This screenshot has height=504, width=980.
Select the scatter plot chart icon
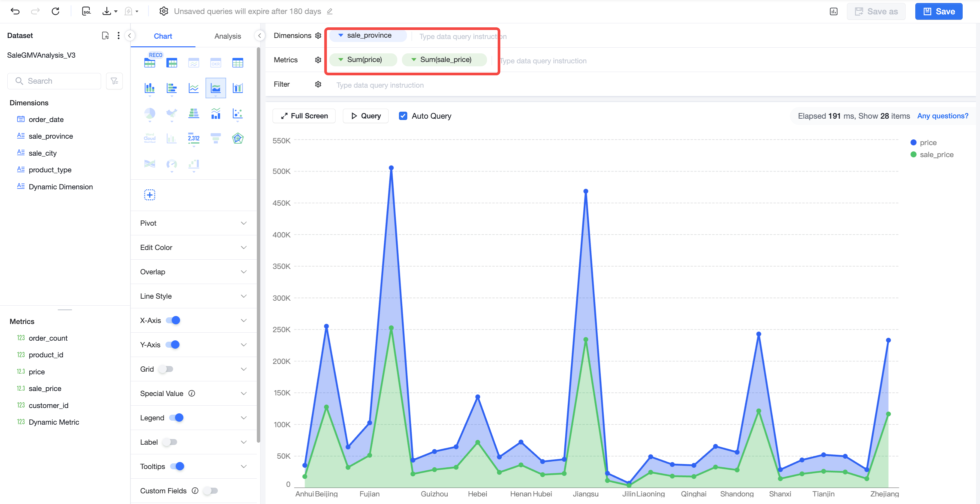tap(238, 113)
